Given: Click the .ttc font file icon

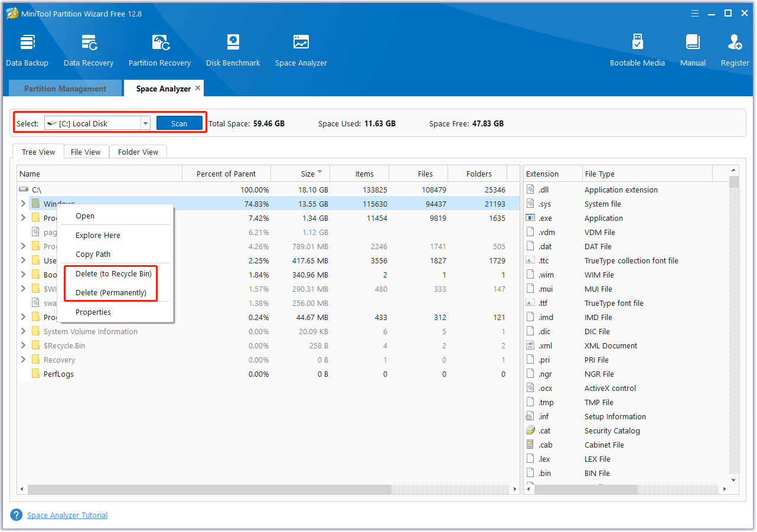Looking at the screenshot, I should click(530, 260).
